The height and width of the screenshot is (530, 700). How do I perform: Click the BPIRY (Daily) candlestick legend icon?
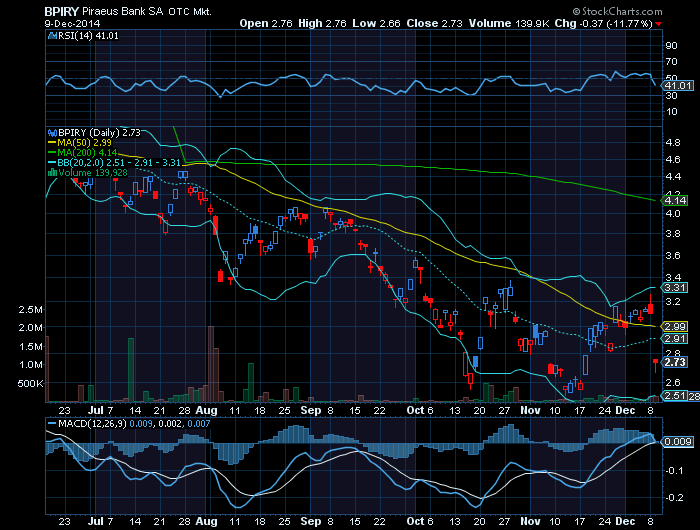tap(52, 133)
